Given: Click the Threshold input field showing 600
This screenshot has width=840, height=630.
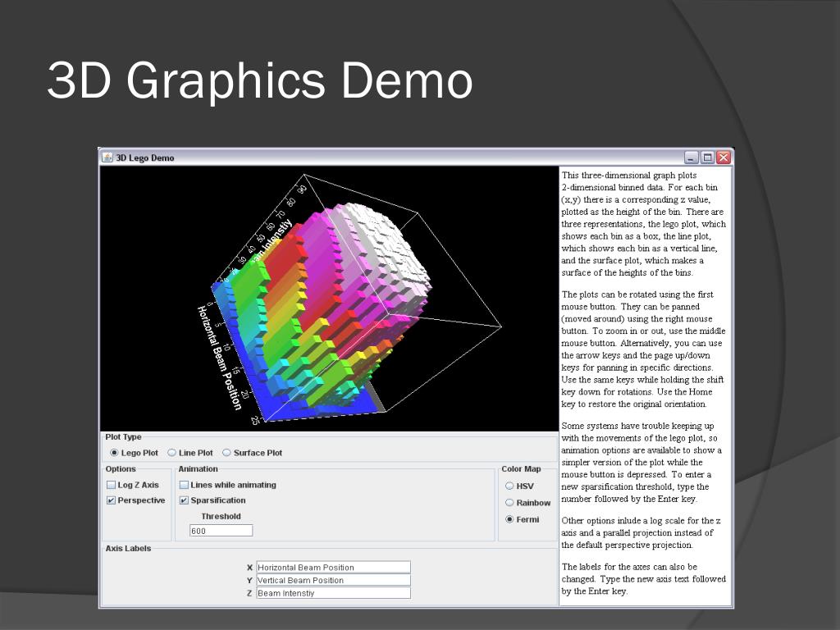Looking at the screenshot, I should tap(221, 531).
